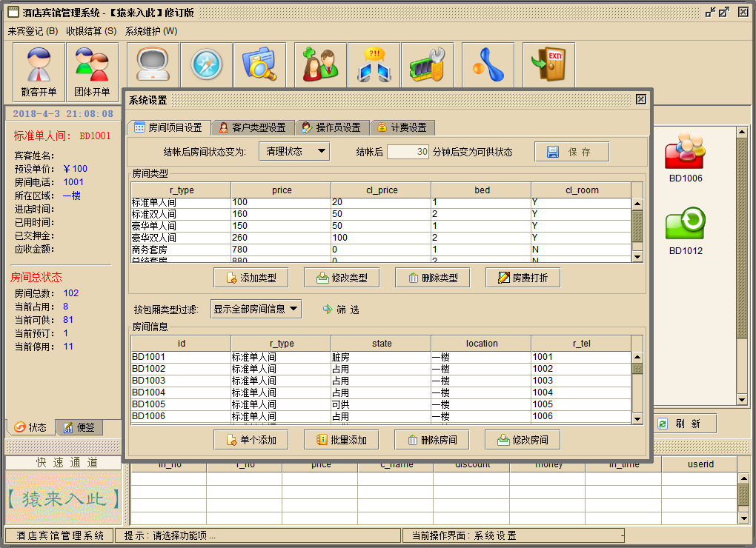Click the 房费打折 button
Image resolution: width=756 pixels, height=548 pixels.
tap(523, 278)
